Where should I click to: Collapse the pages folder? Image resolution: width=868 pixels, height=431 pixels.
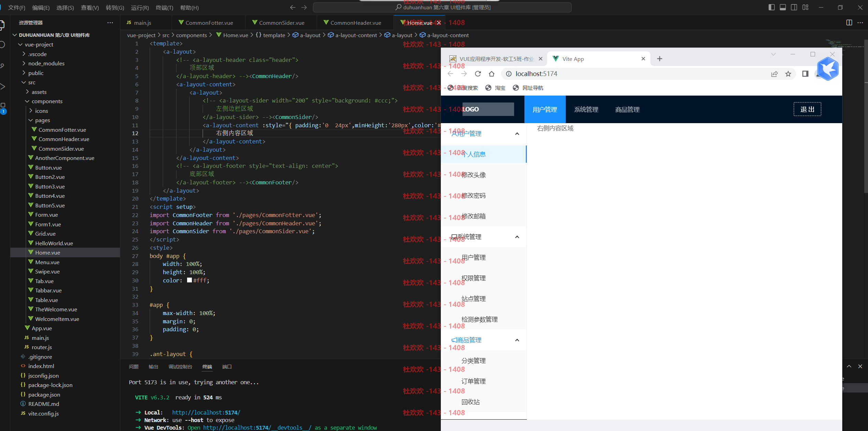[x=42, y=120]
